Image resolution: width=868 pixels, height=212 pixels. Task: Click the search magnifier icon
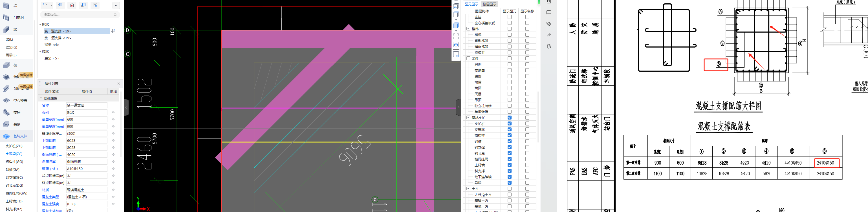point(115,15)
